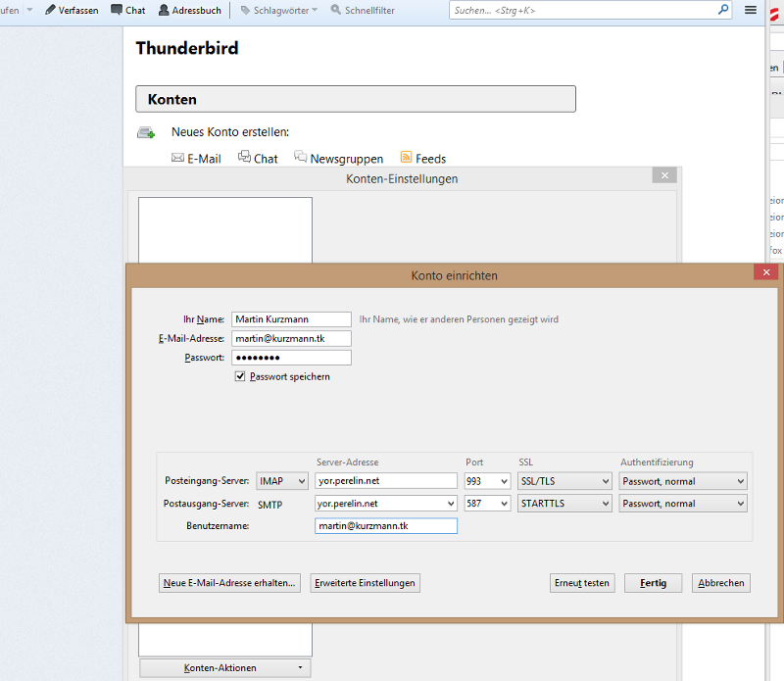The image size is (784, 681).
Task: Open the SSL/TLS security dropdown
Action: click(564, 481)
